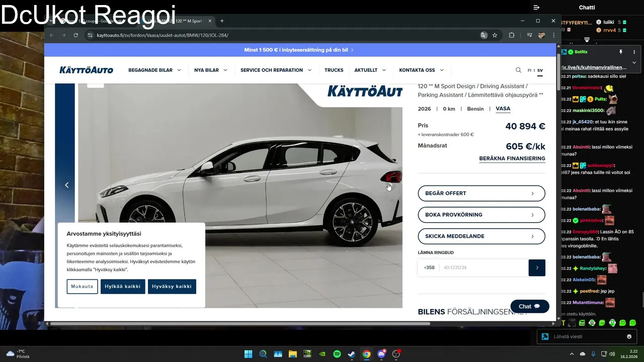The height and width of the screenshot is (362, 644).
Task: Click the site search magnifier icon
Action: 518,70
